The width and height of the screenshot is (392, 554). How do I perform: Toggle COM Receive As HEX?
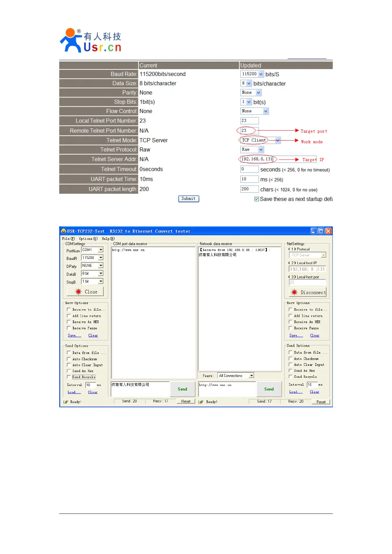(69, 322)
